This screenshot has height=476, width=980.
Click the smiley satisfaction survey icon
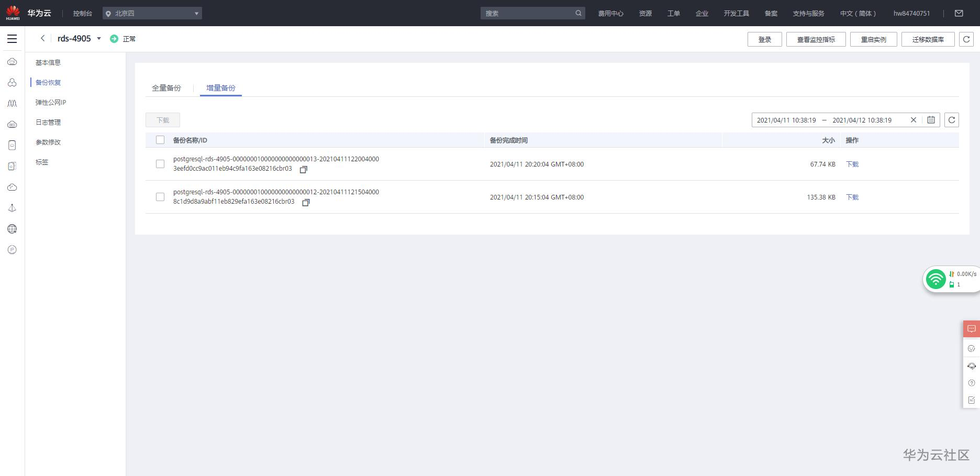point(972,348)
